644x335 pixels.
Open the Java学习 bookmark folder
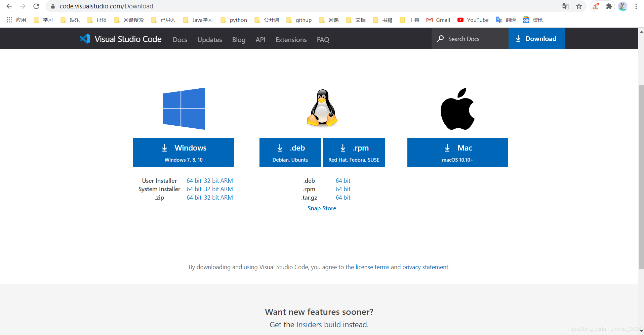pos(198,20)
